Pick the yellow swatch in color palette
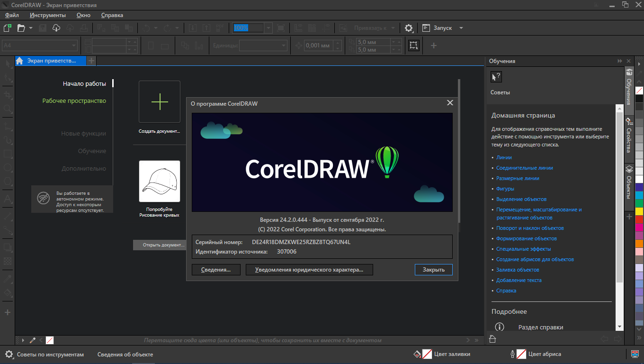 pyautogui.click(x=639, y=211)
